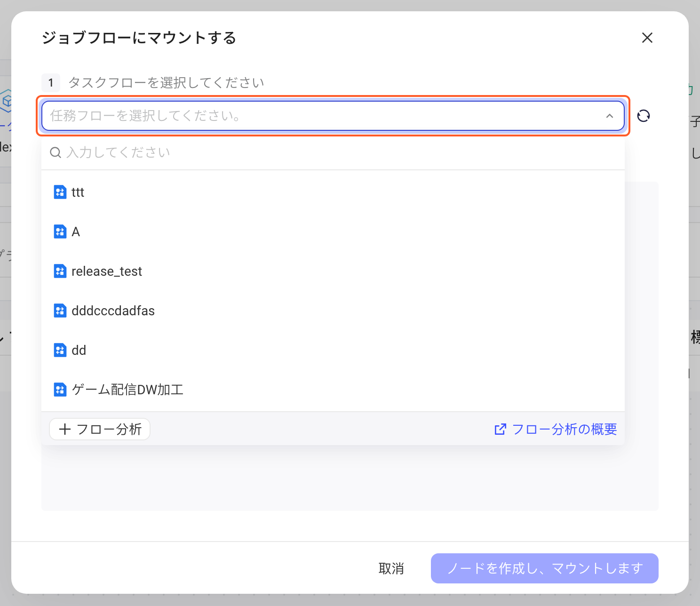700x606 pixels.
Task: Select the A flow option
Action: pyautogui.click(x=333, y=231)
